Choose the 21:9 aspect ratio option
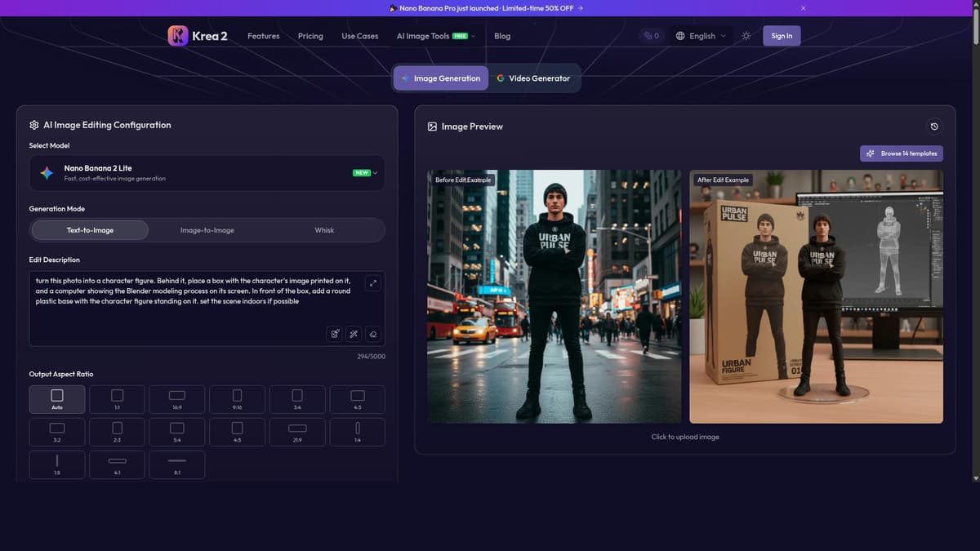The height and width of the screenshot is (551, 980). pos(297,432)
